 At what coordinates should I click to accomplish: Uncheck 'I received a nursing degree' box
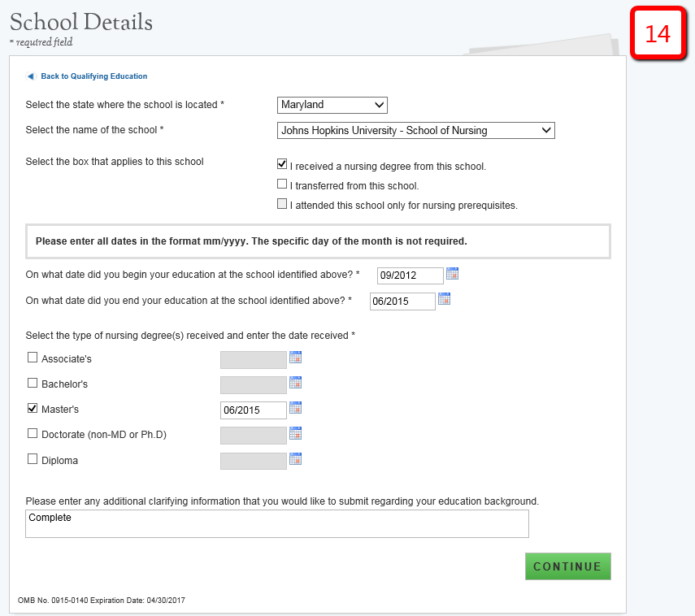282,163
